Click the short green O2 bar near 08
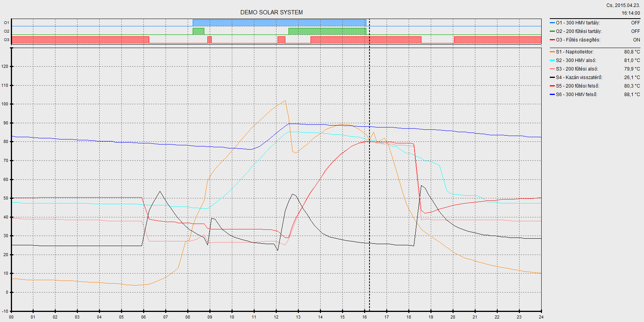 pos(198,31)
